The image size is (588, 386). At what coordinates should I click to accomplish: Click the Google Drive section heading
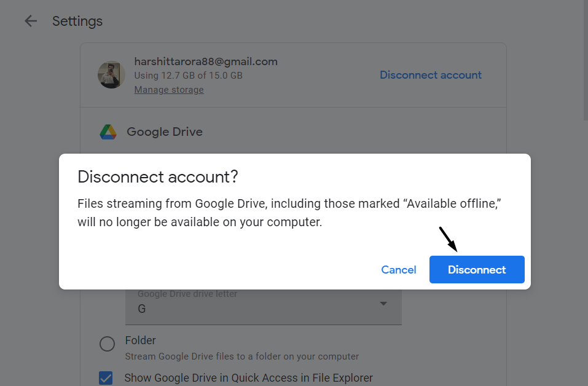click(164, 132)
